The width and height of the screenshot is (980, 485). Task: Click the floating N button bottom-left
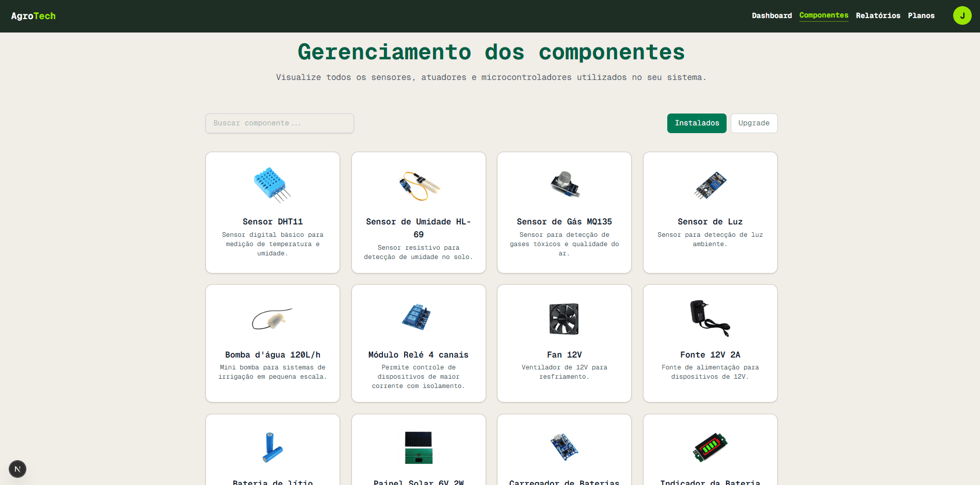pos(17,469)
